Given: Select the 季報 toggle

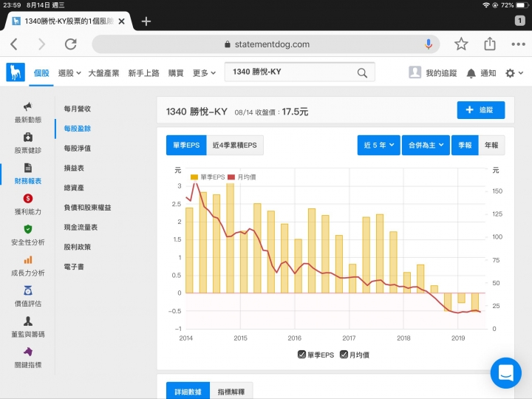Looking at the screenshot, I should [465, 146].
